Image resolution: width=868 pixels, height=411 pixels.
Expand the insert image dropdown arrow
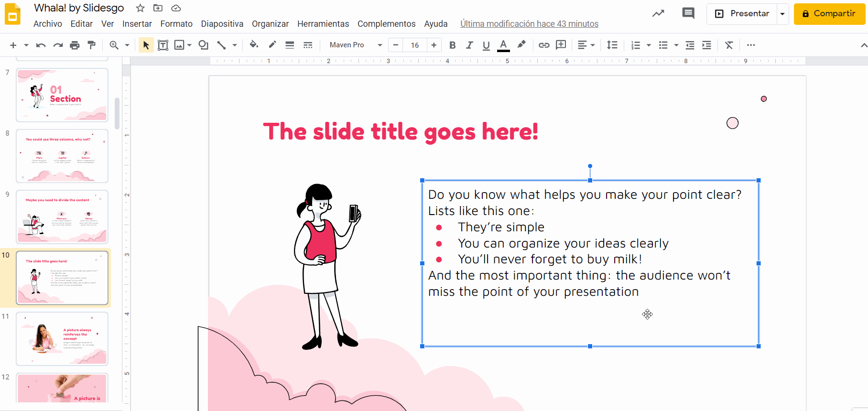tap(189, 45)
